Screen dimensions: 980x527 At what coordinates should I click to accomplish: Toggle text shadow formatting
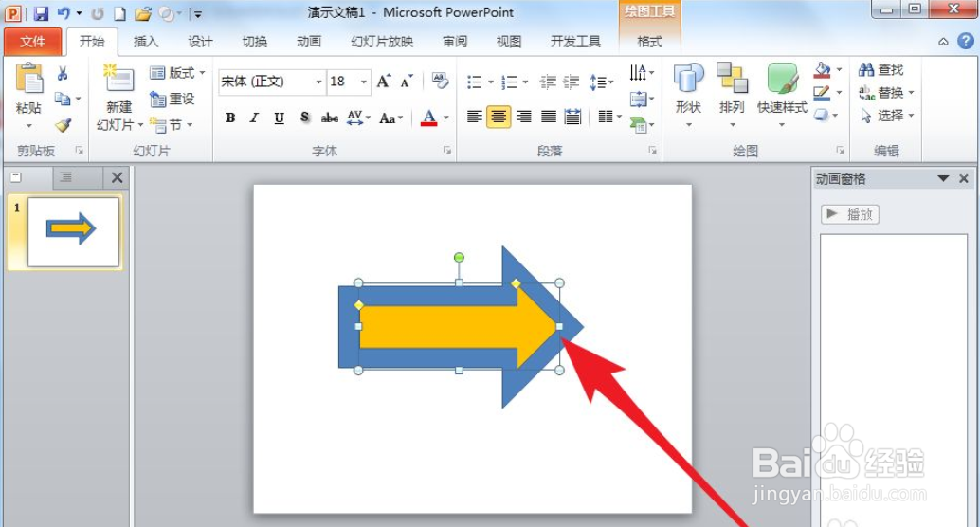304,118
